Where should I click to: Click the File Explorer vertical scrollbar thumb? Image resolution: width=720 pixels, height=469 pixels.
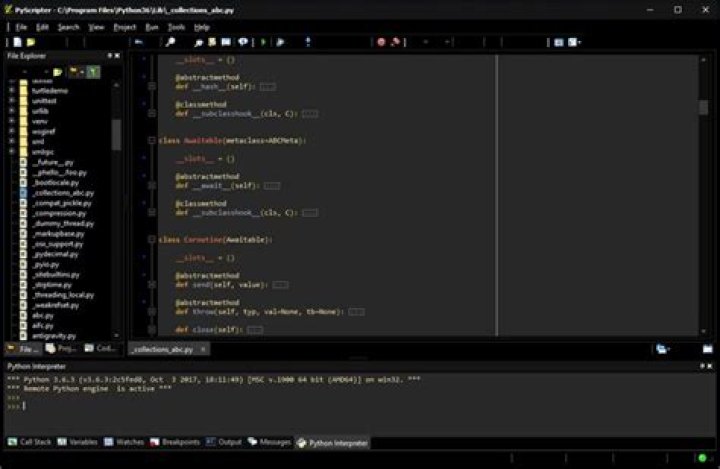point(116,134)
